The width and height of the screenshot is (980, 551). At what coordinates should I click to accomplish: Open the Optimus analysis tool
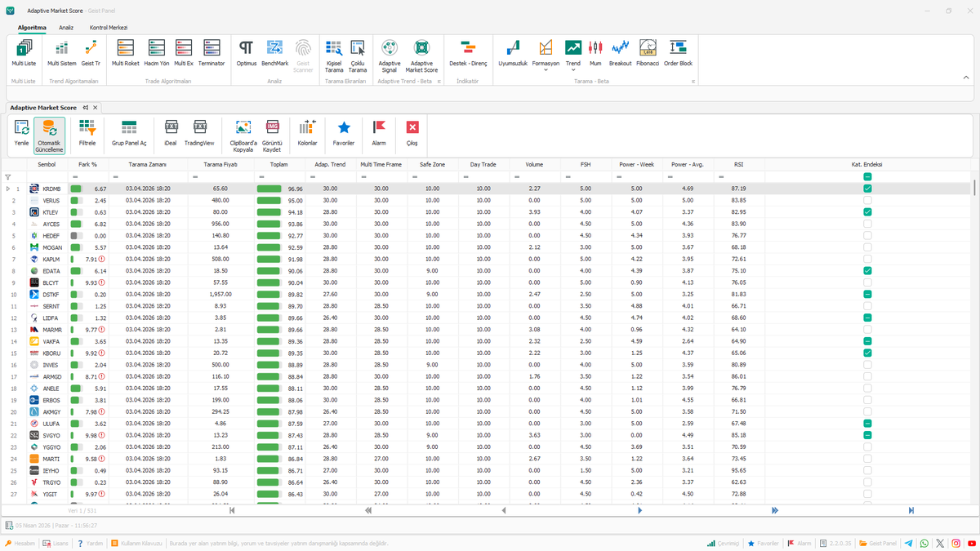click(x=247, y=53)
